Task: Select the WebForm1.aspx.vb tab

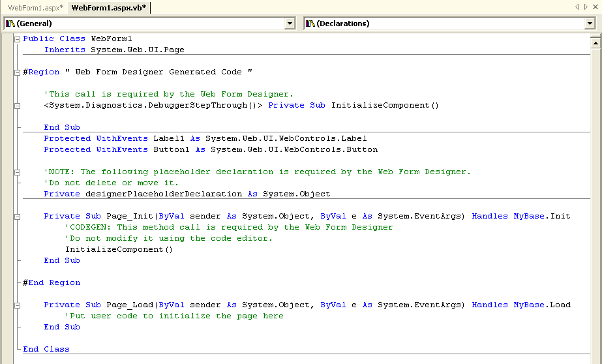Action: click(108, 8)
